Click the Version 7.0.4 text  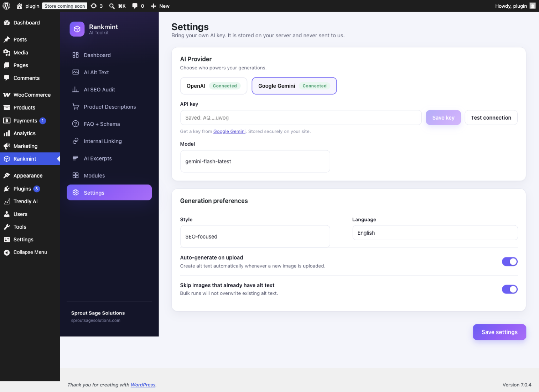[517, 385]
